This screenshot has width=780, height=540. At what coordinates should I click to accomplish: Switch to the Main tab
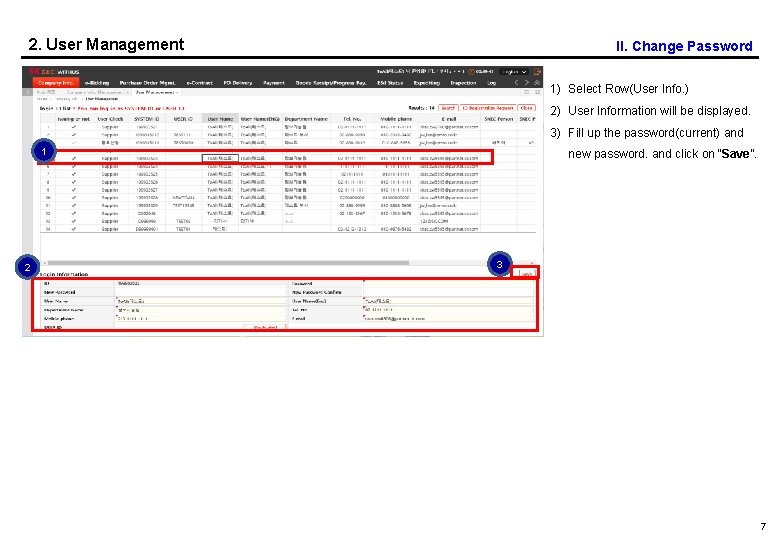point(45,92)
